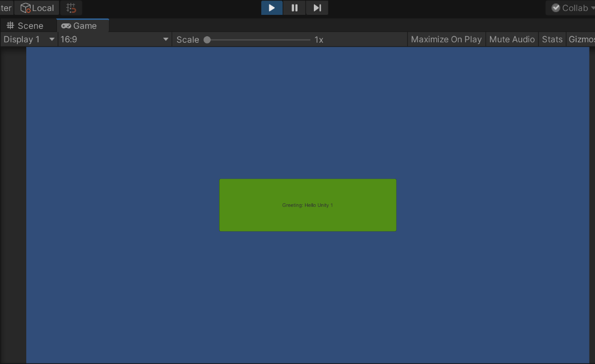
Task: Click the Step frame button
Action: 317,8
